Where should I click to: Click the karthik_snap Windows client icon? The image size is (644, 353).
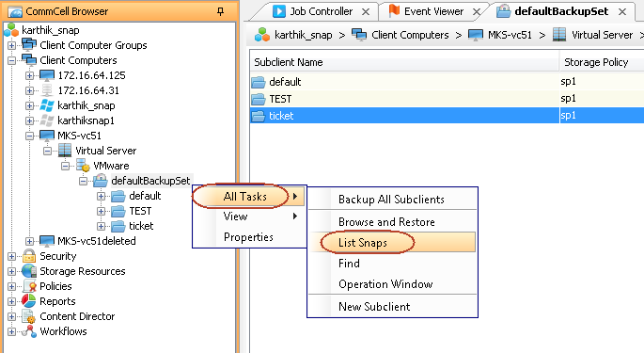tap(47, 105)
